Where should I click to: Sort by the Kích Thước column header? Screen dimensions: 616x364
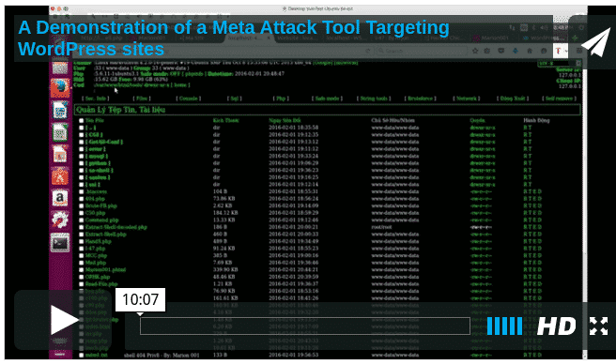tap(226, 120)
